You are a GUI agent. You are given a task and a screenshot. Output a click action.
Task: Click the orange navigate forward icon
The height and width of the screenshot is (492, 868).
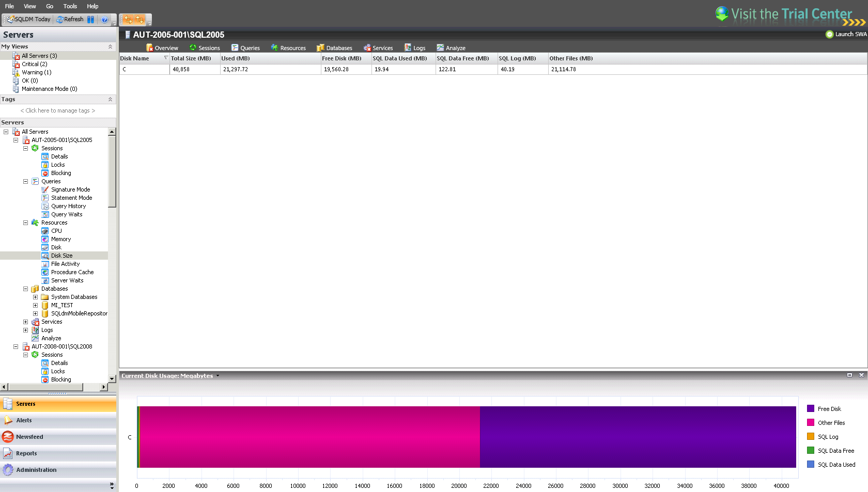tap(139, 19)
